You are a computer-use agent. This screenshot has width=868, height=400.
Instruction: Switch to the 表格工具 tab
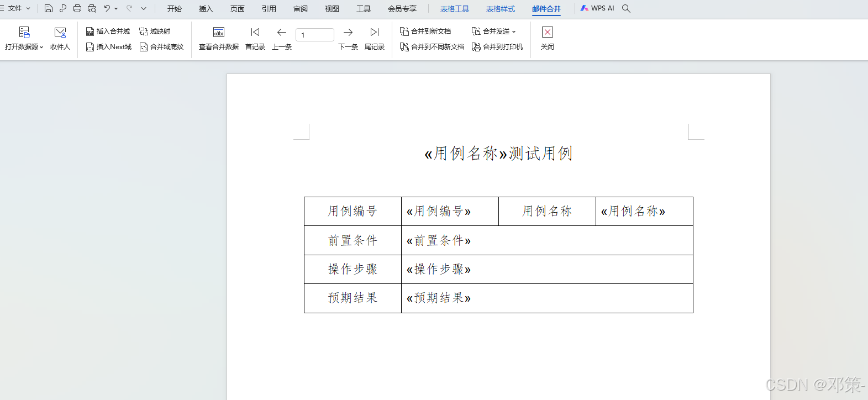click(x=455, y=9)
